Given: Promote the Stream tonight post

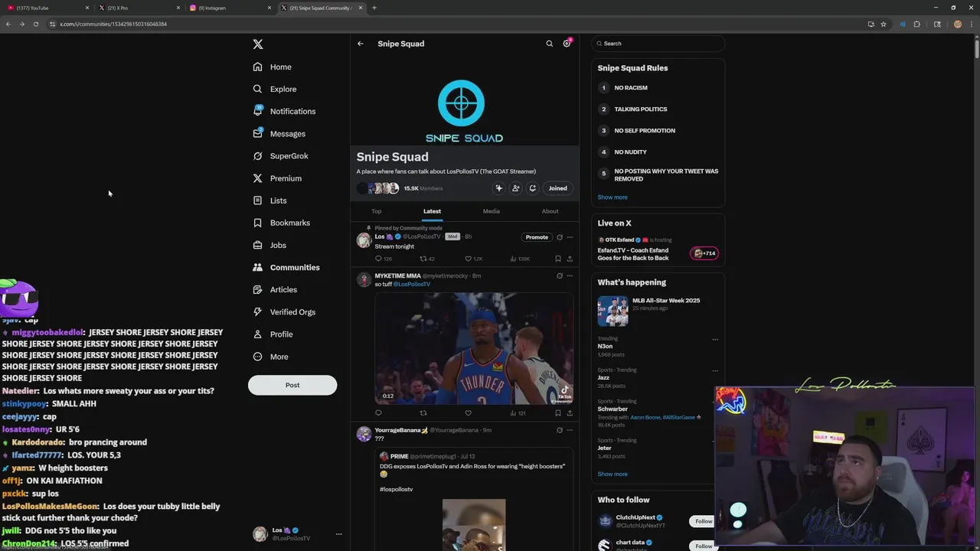Looking at the screenshot, I should tap(537, 237).
